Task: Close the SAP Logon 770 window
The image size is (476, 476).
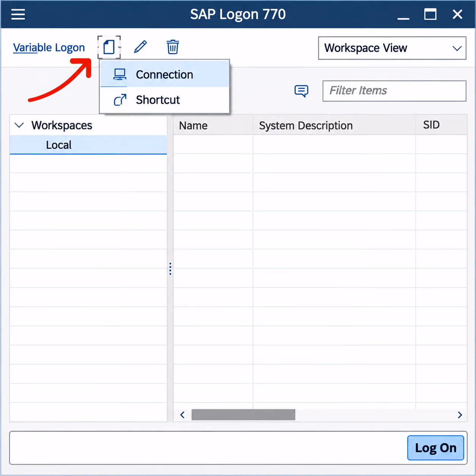Action: tap(457, 14)
